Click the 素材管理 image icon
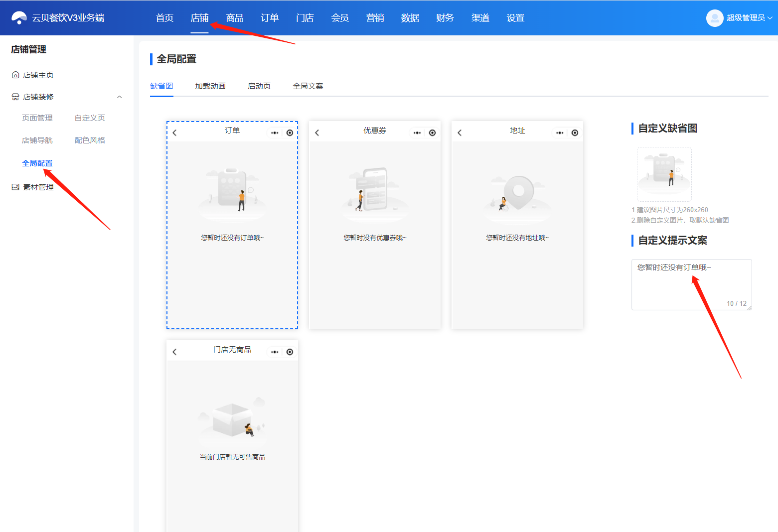 15,187
